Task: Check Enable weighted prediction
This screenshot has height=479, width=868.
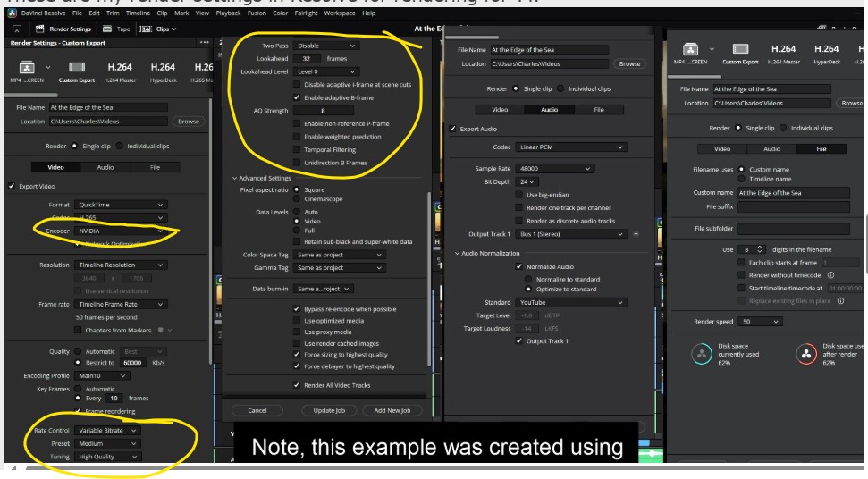Action: tap(297, 137)
